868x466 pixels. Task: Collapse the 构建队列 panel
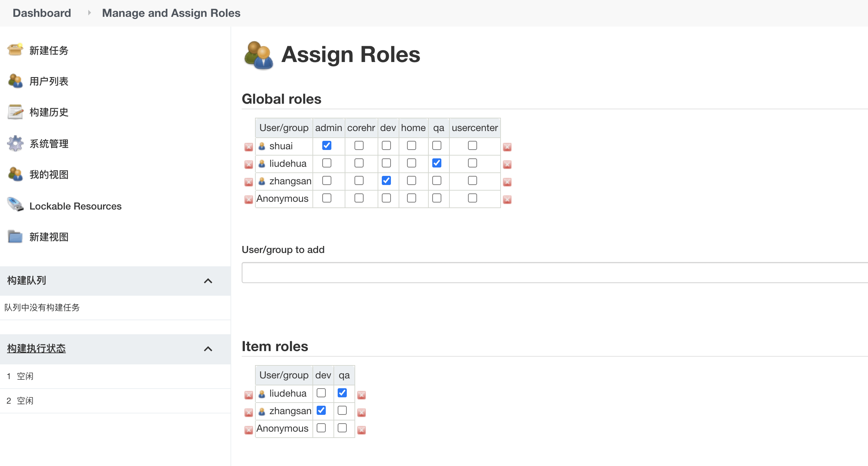point(208,281)
